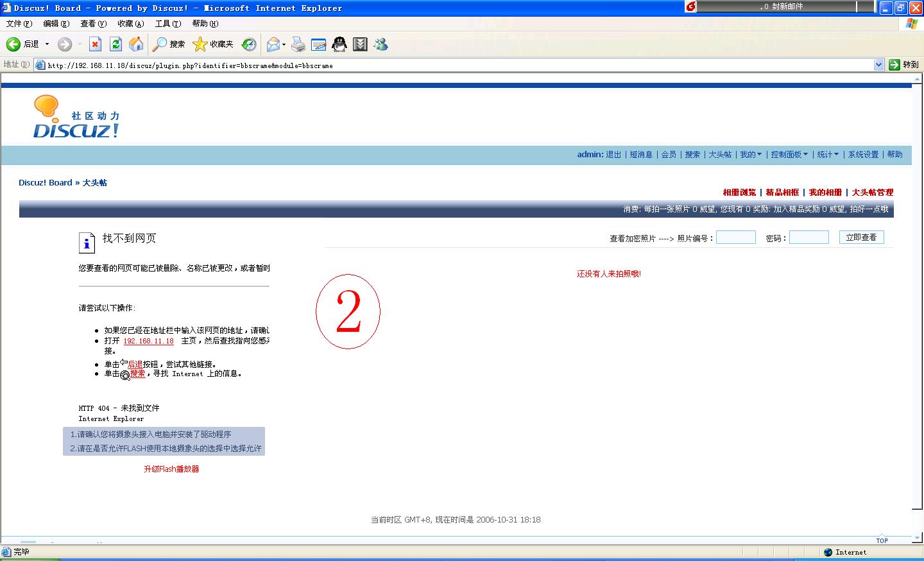The height and width of the screenshot is (561, 924).
Task: Click the 照片编号 input field
Action: 736,237
